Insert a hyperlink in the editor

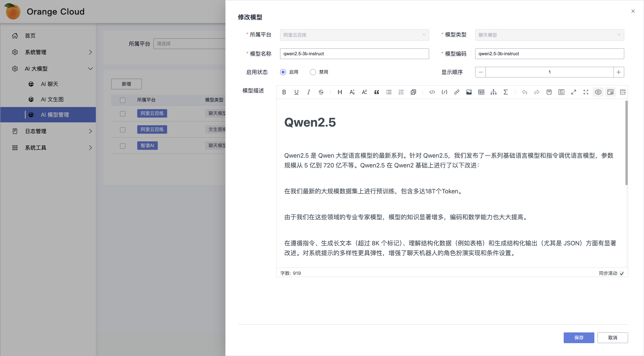click(457, 92)
